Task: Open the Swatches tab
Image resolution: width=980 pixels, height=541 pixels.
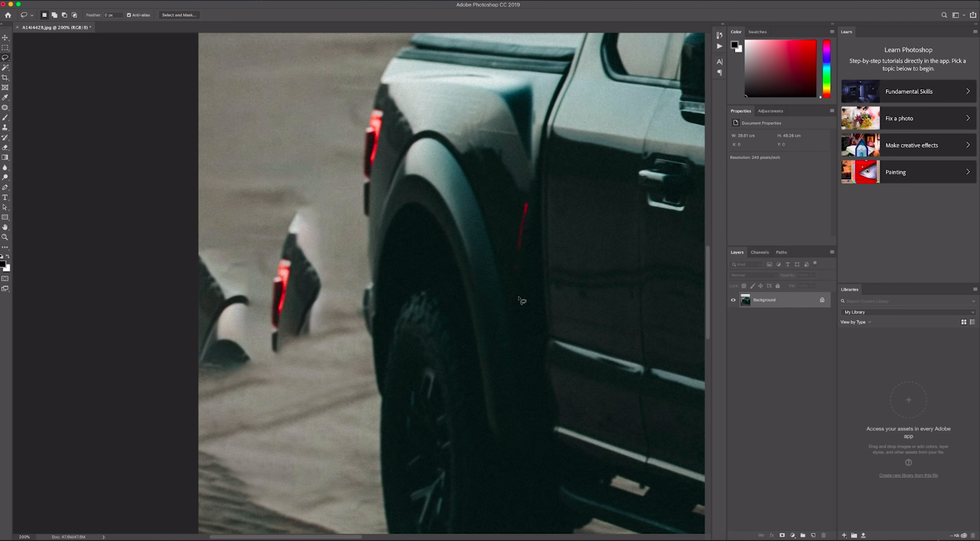Action: pos(758,32)
